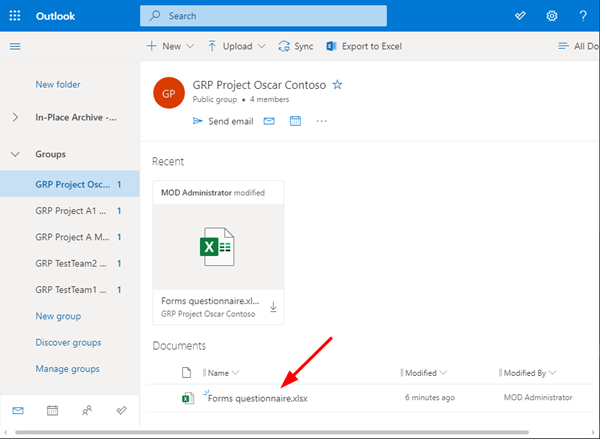
Task: Open Forms questionnaire.xlsx in Documents list
Action: (258, 398)
